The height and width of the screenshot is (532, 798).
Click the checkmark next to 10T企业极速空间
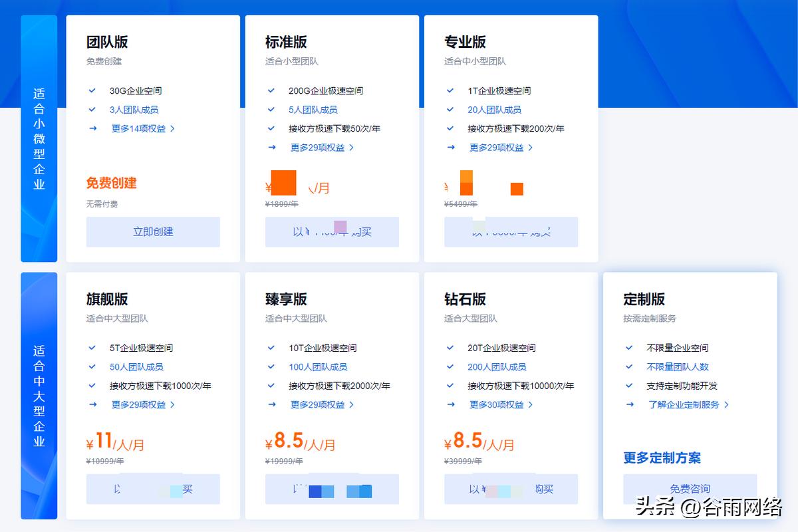(x=271, y=347)
